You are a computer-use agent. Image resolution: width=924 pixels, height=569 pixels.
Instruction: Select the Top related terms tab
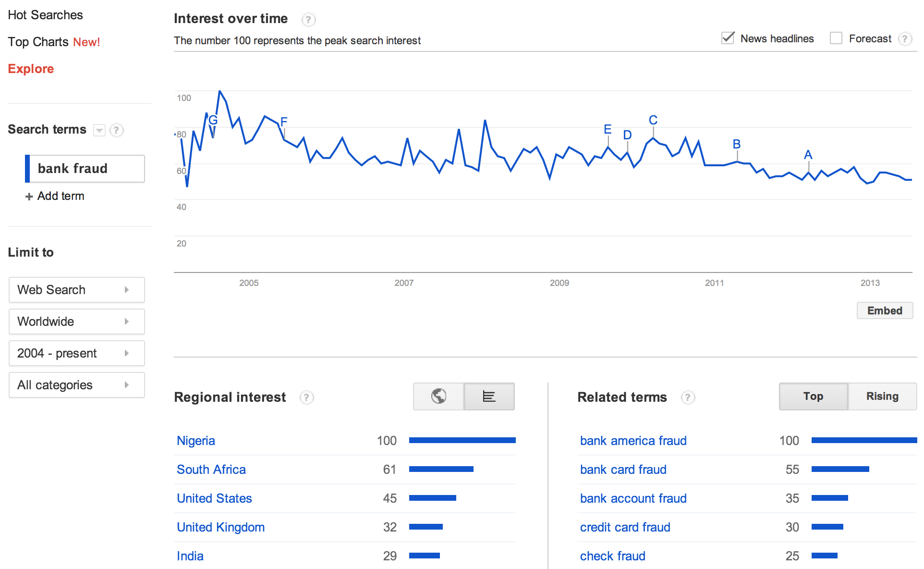click(813, 396)
